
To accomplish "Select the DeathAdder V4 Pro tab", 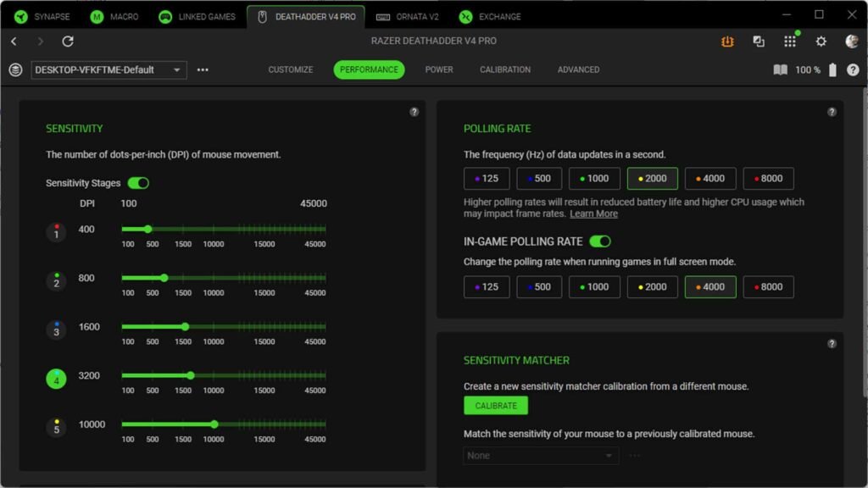I will click(306, 17).
